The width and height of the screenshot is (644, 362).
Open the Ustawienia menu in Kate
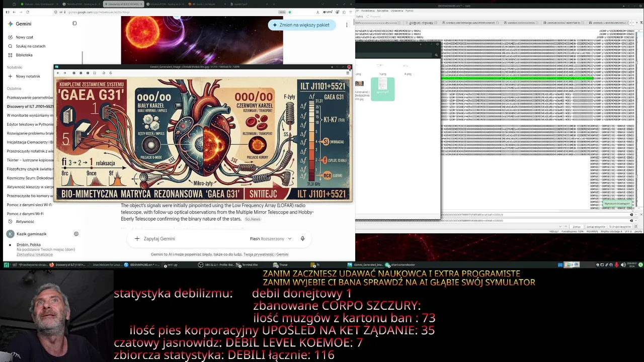tap(397, 11)
